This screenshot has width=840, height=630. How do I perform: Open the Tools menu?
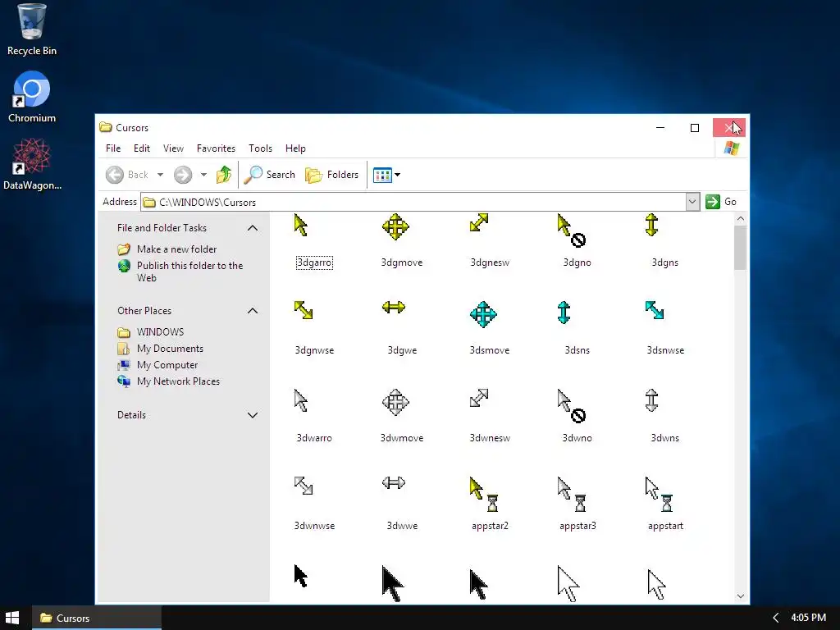[x=260, y=148]
